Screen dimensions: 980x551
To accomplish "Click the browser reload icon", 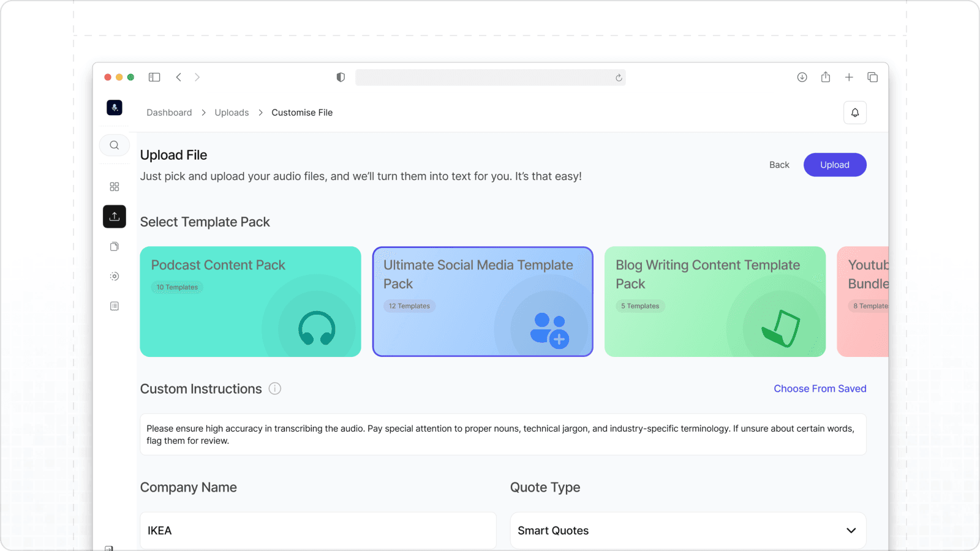I will point(619,78).
